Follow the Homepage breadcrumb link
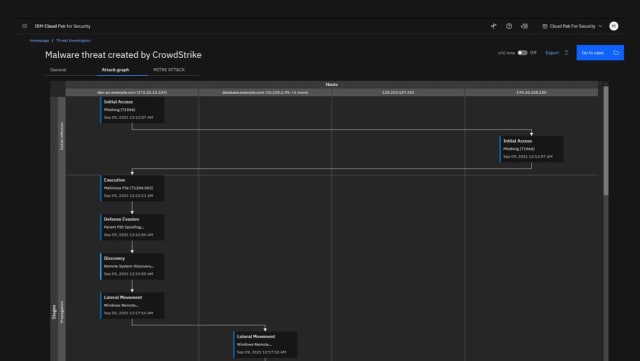This screenshot has width=640, height=361. click(40, 40)
